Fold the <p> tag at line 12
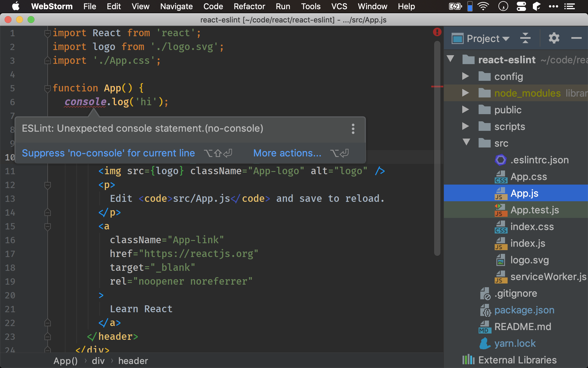Screen dimensions: 588x368 tap(48, 185)
